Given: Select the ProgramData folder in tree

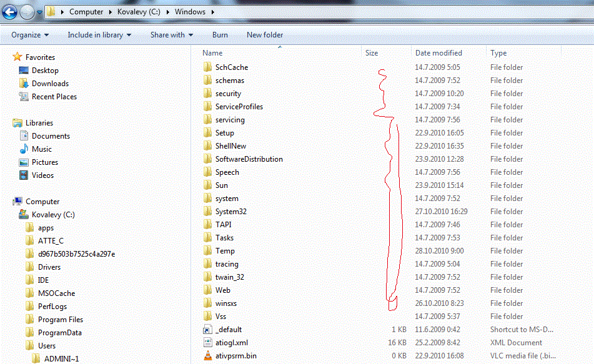Looking at the screenshot, I should [60, 333].
